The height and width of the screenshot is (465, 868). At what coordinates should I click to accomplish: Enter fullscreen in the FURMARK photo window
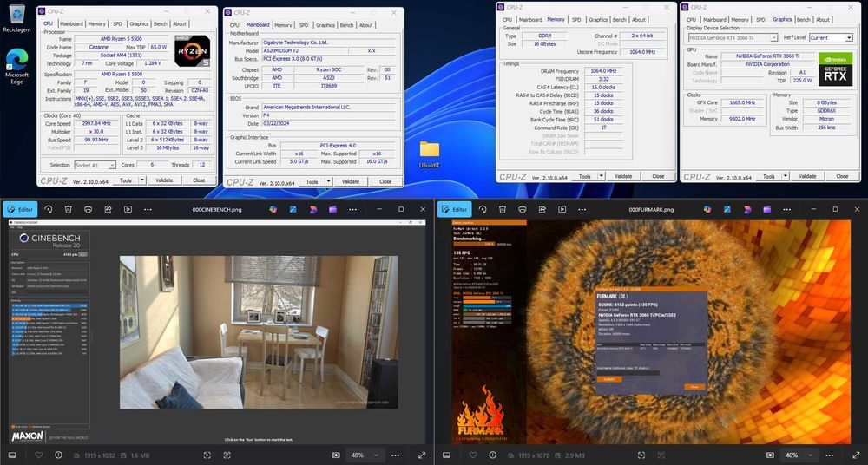point(857,455)
